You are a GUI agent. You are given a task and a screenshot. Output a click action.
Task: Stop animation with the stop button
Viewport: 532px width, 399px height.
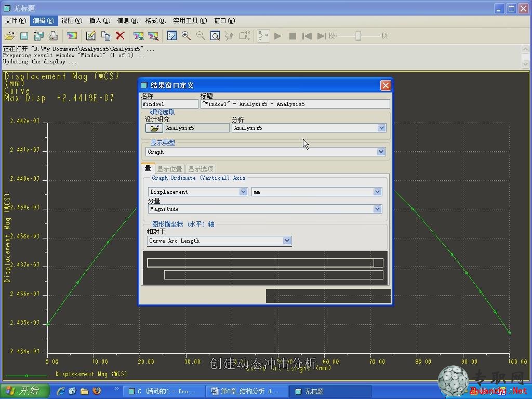pyautogui.click(x=292, y=36)
